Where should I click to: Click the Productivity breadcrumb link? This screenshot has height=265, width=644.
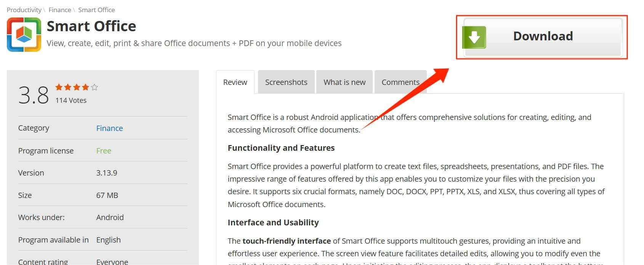[x=24, y=10]
